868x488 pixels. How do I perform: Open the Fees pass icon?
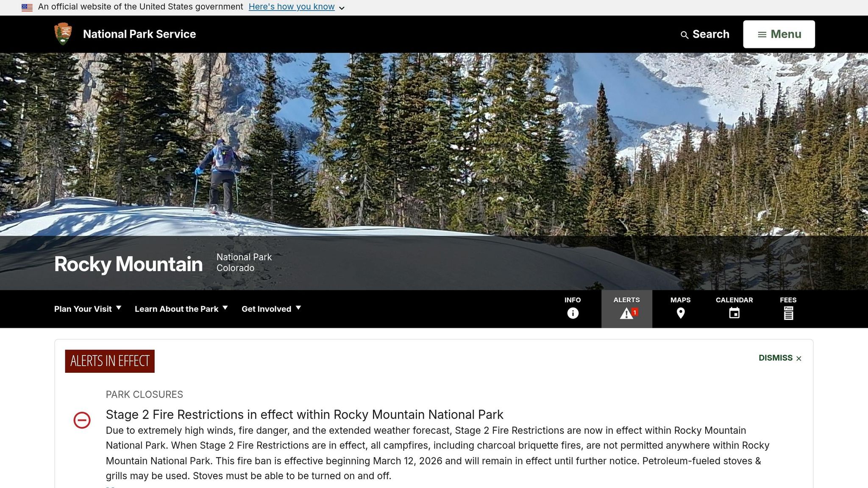pyautogui.click(x=788, y=313)
